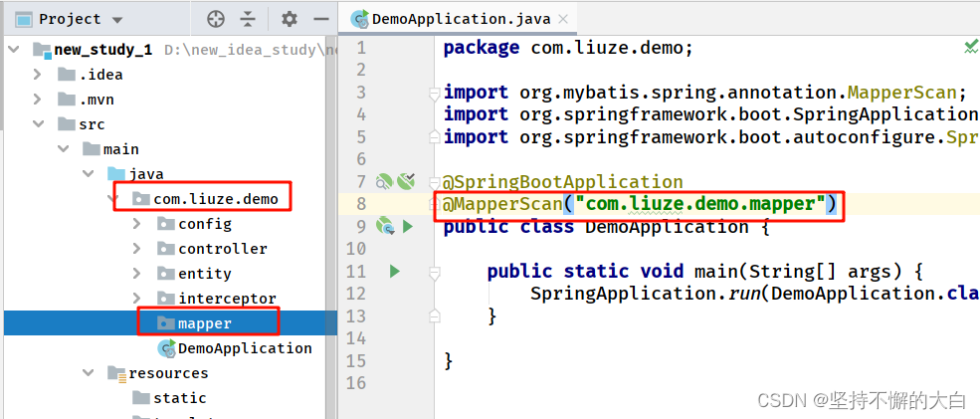Expand the controller package
The width and height of the screenshot is (980, 419).
coord(137,249)
